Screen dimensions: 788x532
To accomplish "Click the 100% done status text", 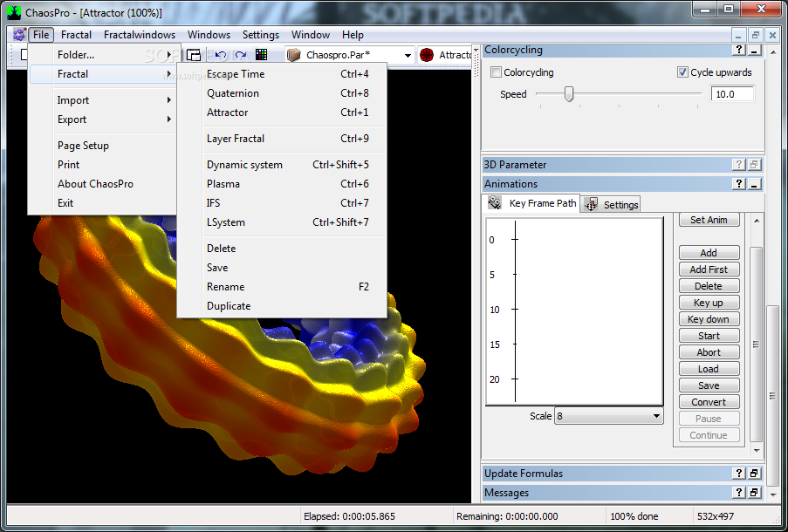I will click(x=634, y=516).
